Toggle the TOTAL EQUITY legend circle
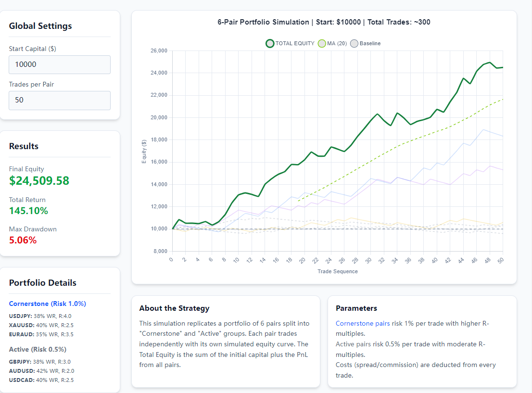 (270, 44)
